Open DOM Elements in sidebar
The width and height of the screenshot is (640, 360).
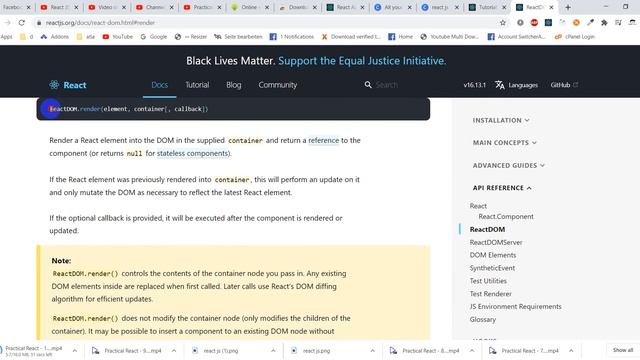(493, 255)
